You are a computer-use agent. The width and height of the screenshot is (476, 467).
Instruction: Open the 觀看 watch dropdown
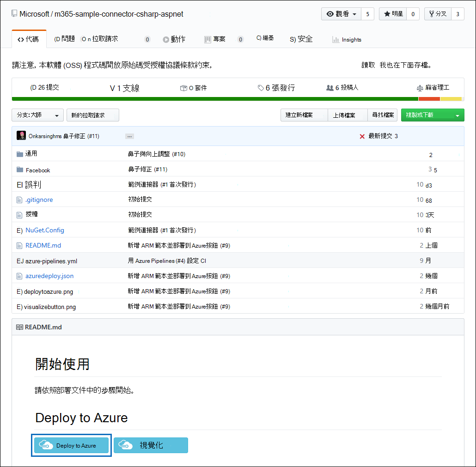341,14
